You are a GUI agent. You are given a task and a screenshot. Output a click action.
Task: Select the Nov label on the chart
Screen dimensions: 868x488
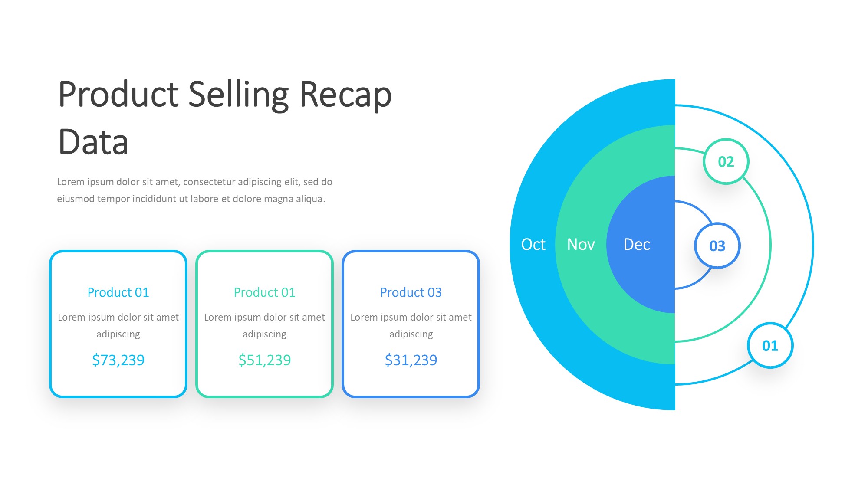click(x=581, y=245)
